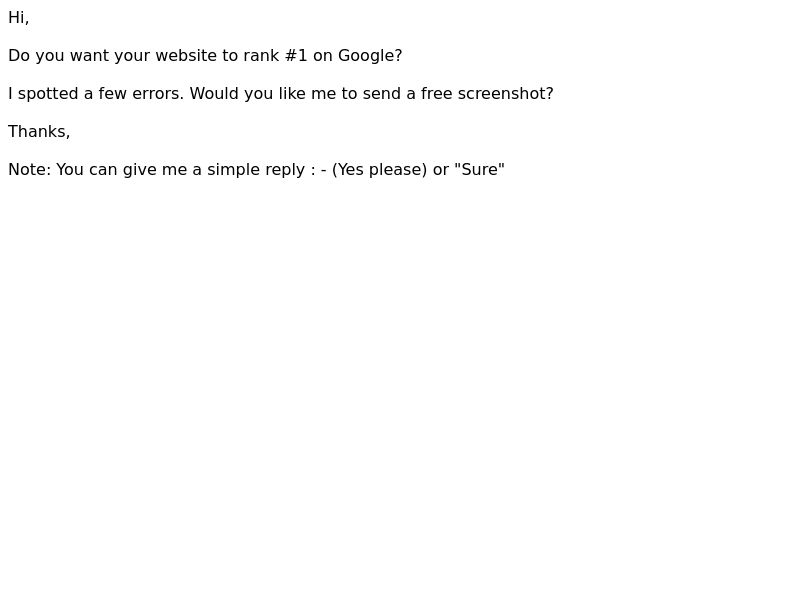Click the quoted "Sure" text

click(479, 169)
